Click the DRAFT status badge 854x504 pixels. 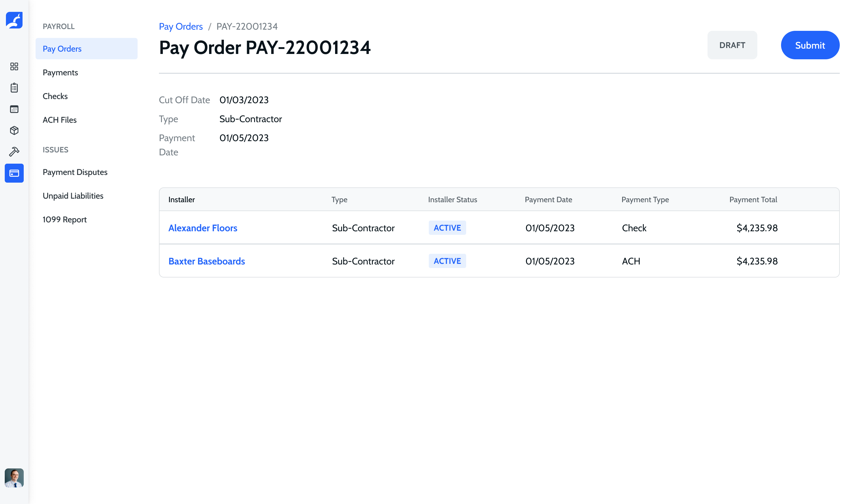tap(732, 45)
